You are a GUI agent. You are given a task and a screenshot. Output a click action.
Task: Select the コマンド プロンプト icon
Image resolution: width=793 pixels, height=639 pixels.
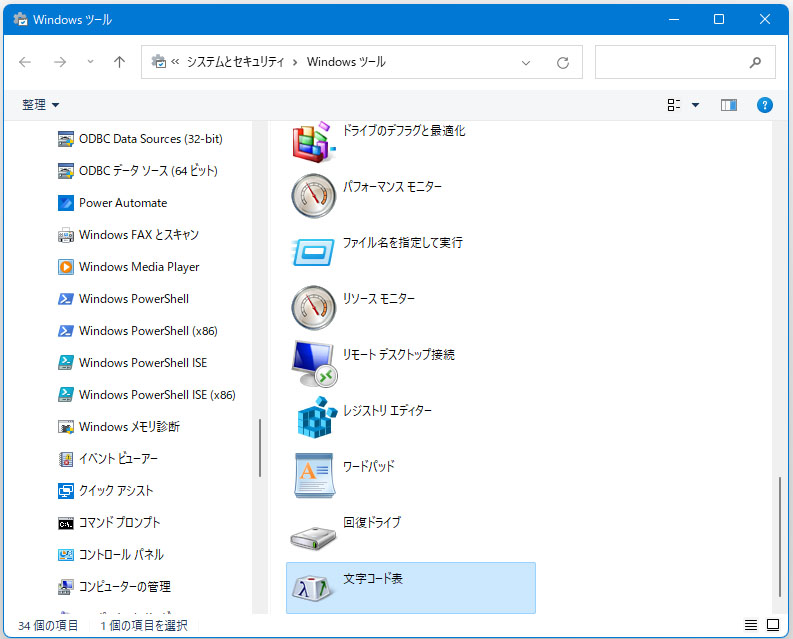click(x=65, y=523)
